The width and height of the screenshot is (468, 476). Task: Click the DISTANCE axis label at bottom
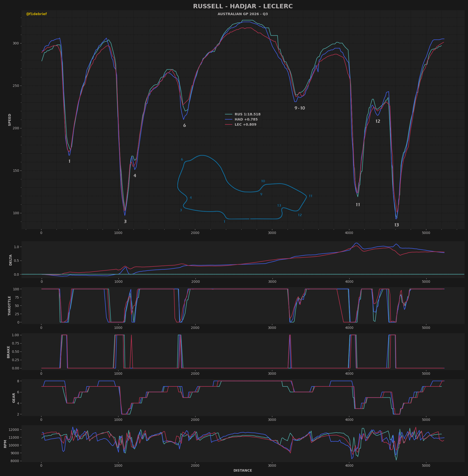243,470
